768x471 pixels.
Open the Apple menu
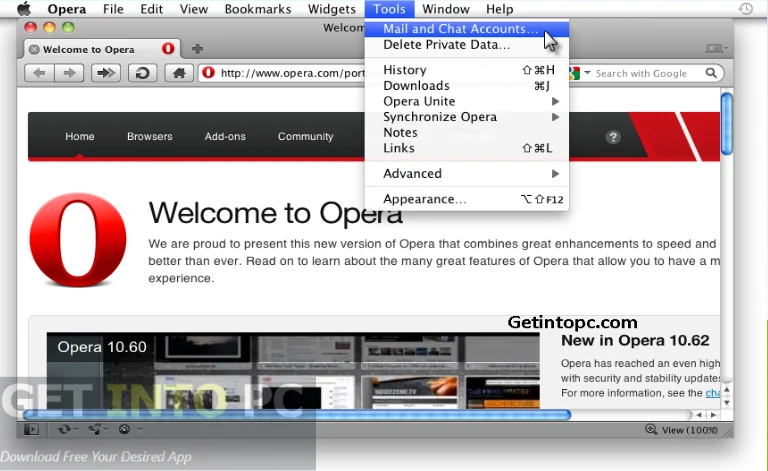24,9
